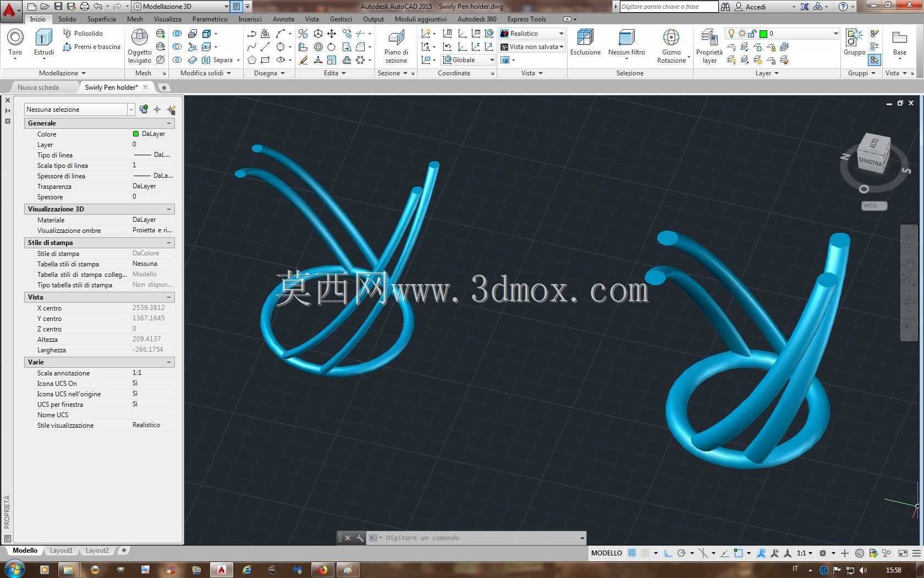
Task: Click the green DaLayer color swatch
Action: (136, 134)
